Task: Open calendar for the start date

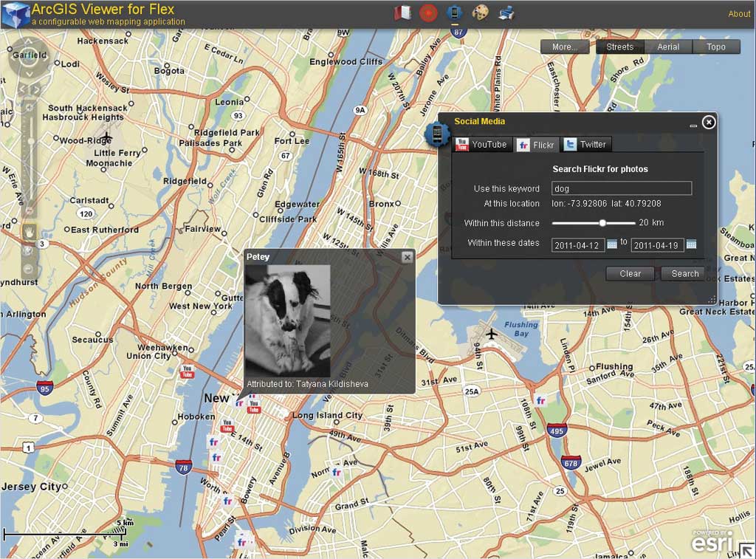Action: point(612,244)
